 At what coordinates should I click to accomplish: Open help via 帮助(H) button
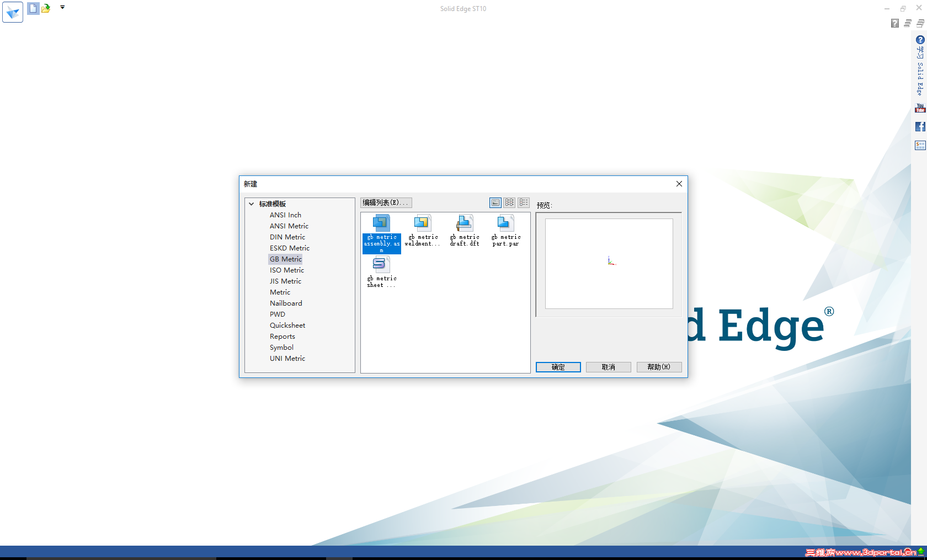659,367
